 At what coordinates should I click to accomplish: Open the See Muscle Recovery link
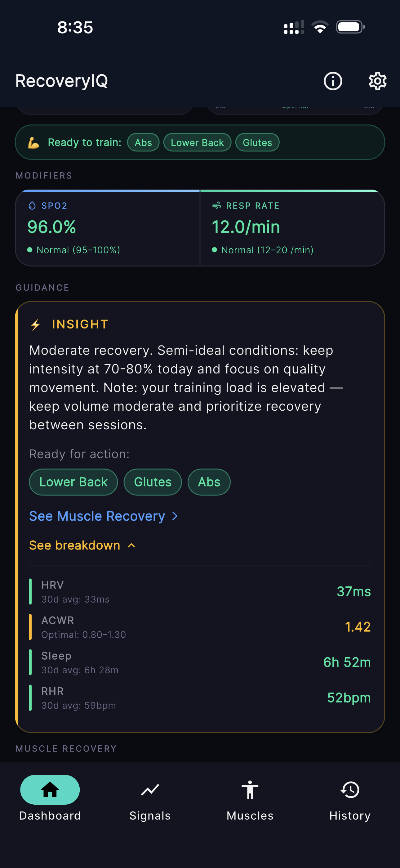pyautogui.click(x=97, y=516)
